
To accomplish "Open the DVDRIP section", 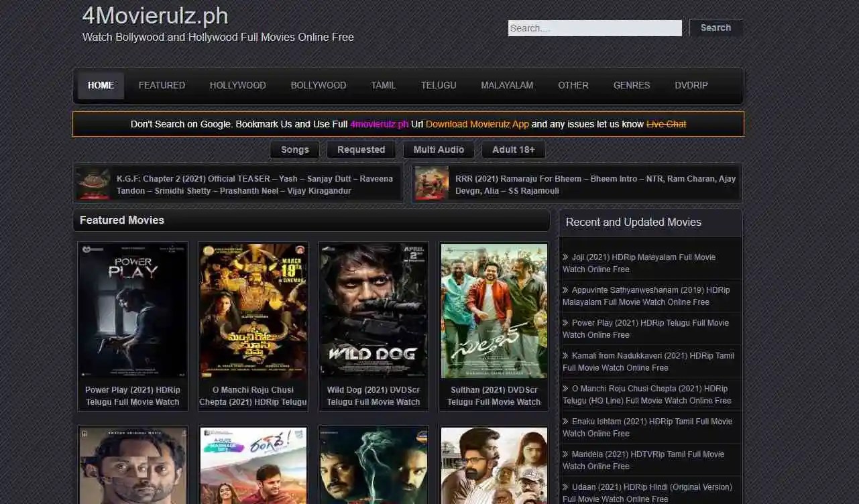I will [x=691, y=85].
